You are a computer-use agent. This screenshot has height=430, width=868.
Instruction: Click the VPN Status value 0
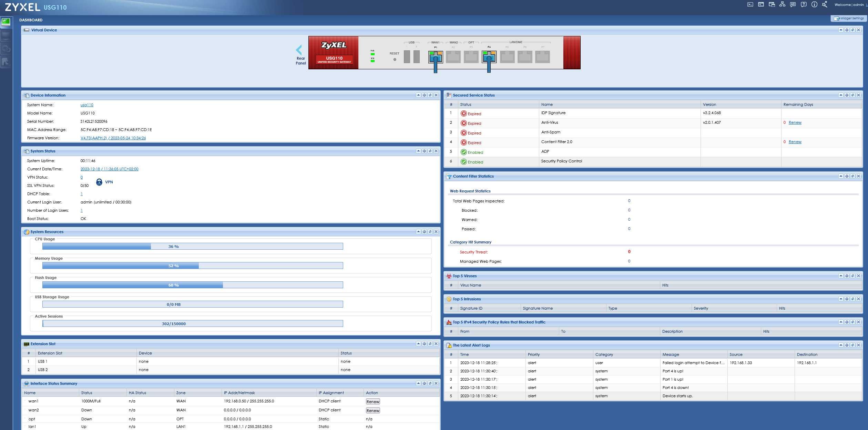coord(82,177)
